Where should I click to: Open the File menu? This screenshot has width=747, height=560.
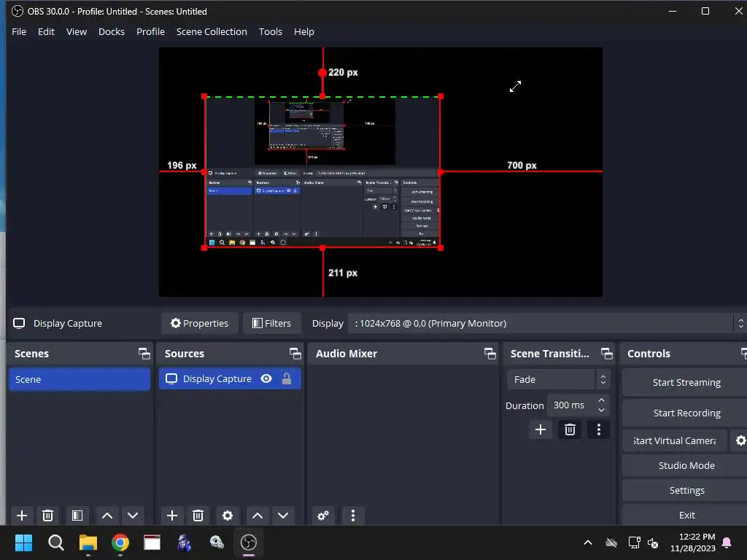[19, 31]
